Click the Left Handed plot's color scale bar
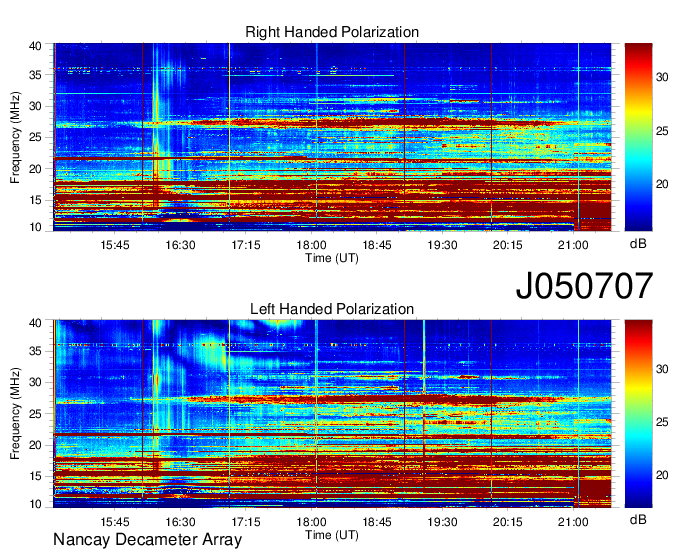Image resolution: width=680 pixels, height=552 pixels. [x=638, y=414]
